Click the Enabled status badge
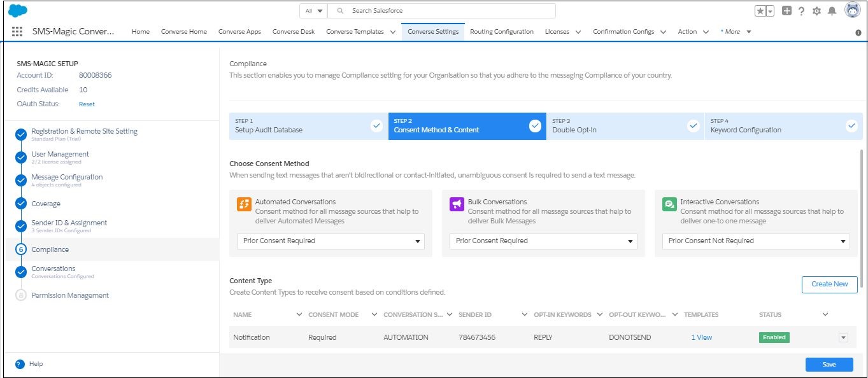868x378 pixels. [774, 338]
